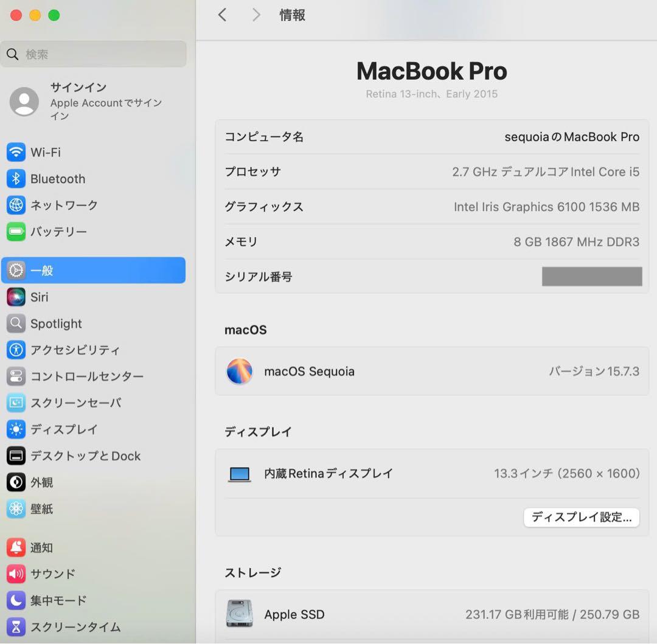Select the 壁紙 wallpaper icon

(16, 509)
